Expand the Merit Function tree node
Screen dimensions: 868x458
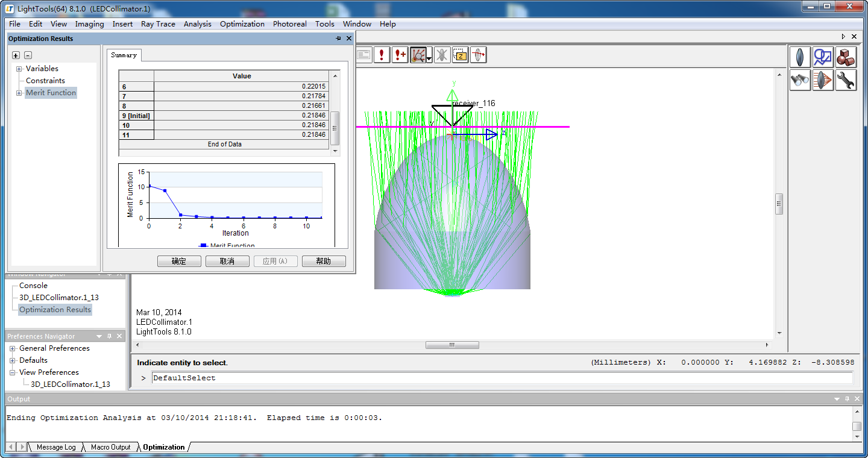click(x=19, y=93)
